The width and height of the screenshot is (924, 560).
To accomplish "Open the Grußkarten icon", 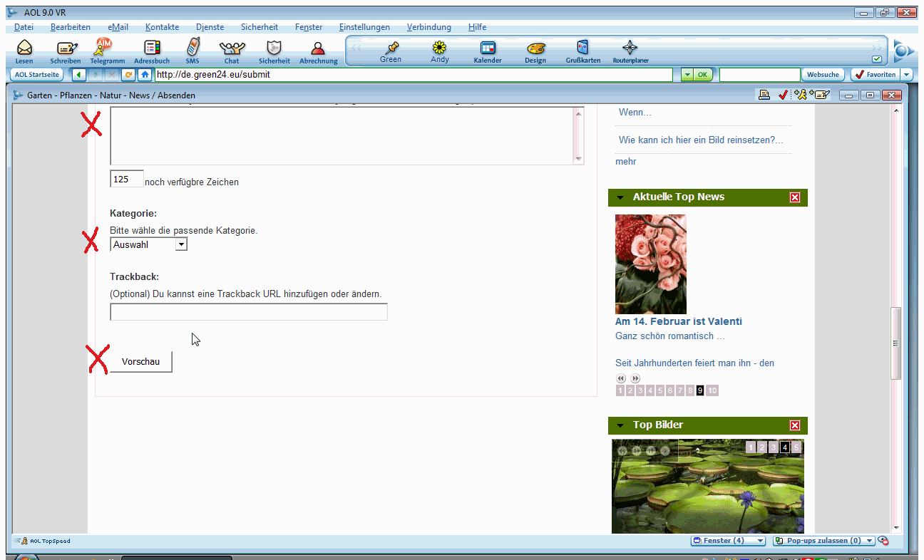I will tap(582, 48).
